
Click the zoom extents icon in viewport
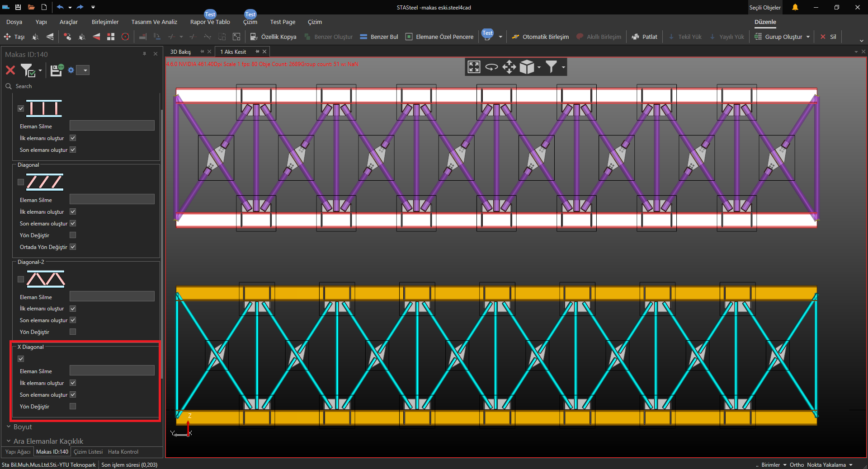(474, 67)
